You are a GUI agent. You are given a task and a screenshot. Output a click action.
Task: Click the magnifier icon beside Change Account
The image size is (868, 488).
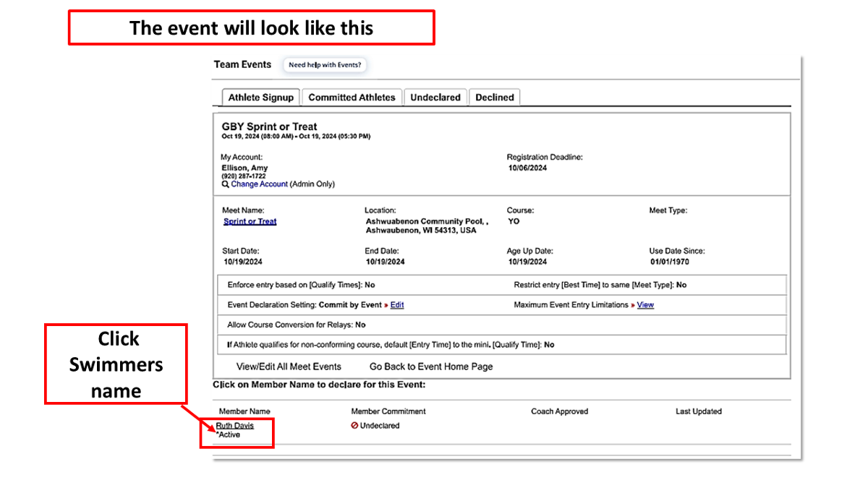[x=226, y=184]
